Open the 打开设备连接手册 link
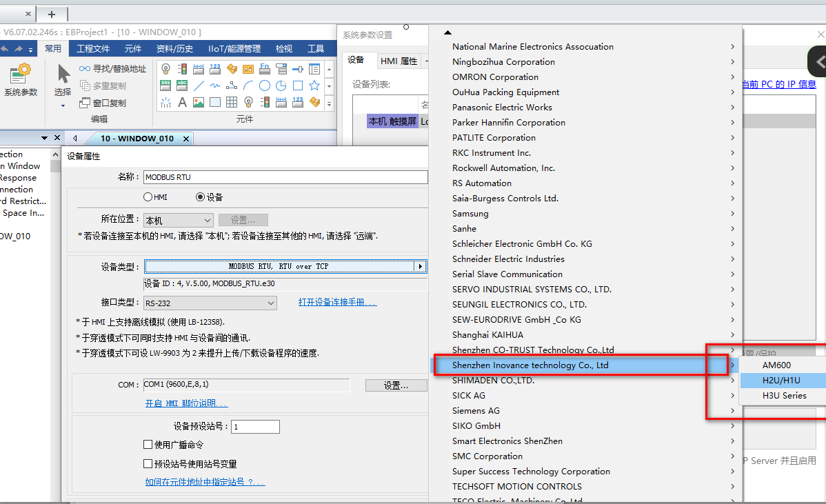826x504 pixels. click(x=337, y=302)
